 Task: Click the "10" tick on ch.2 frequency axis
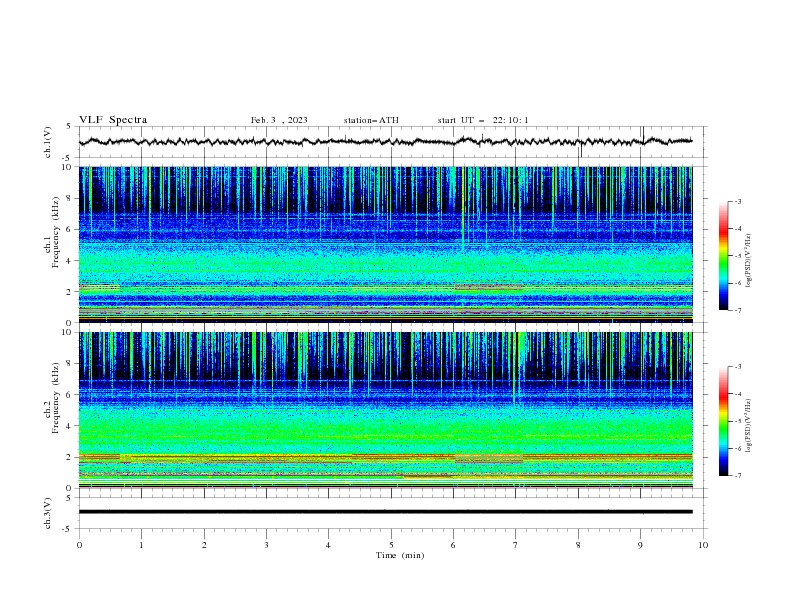click(66, 332)
